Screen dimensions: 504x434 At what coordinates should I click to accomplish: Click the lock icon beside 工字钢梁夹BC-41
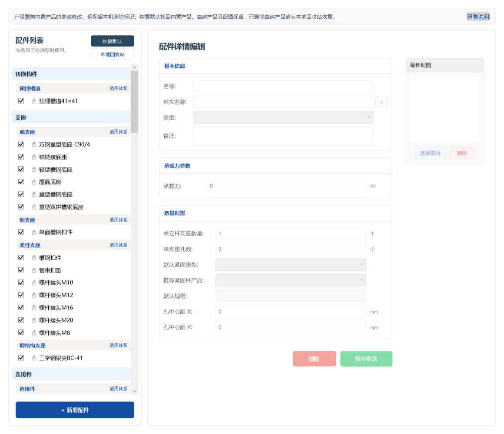coord(34,358)
